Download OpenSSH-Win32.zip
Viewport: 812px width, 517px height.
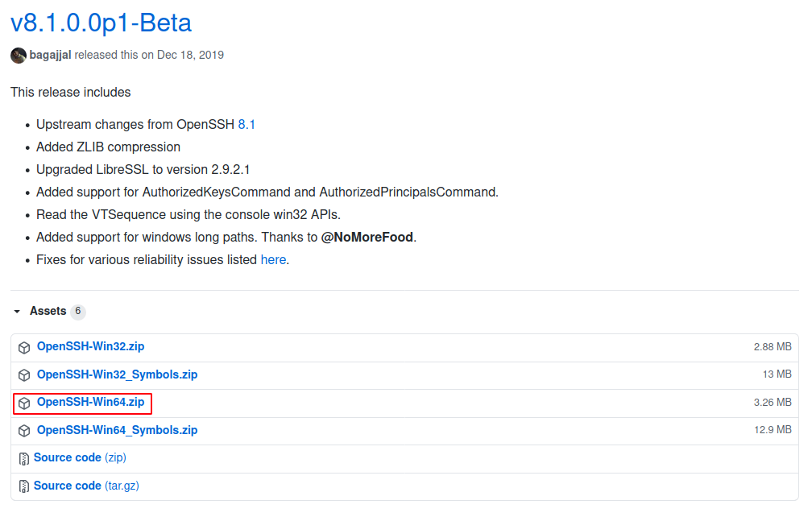coord(90,347)
